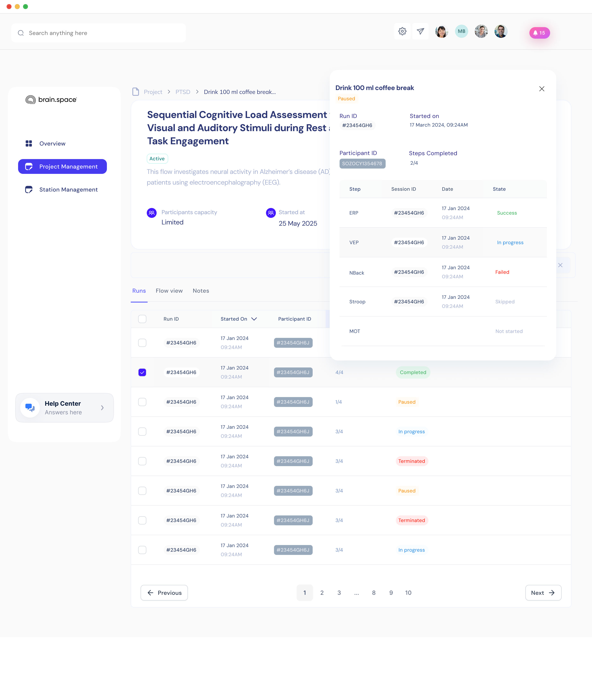
Task: Click the ellipsis in pagination
Action: 356,593
